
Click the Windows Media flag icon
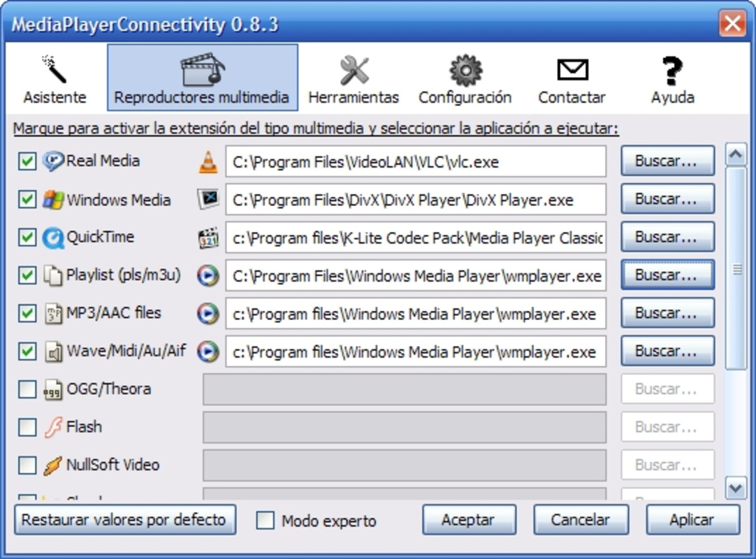pos(52,199)
